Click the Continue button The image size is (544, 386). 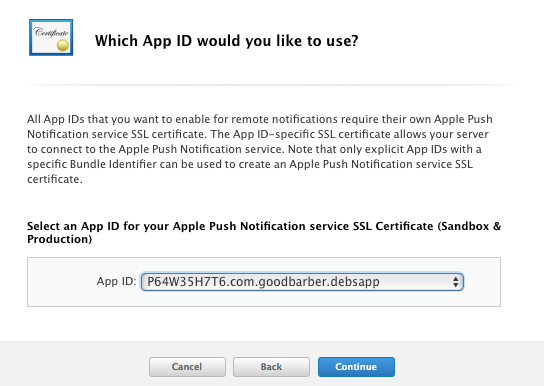356,367
